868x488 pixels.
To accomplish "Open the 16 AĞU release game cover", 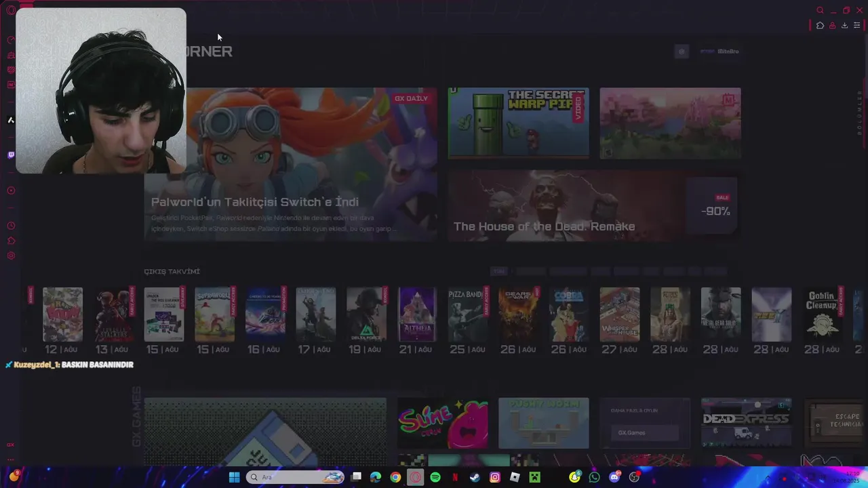I will (265, 314).
